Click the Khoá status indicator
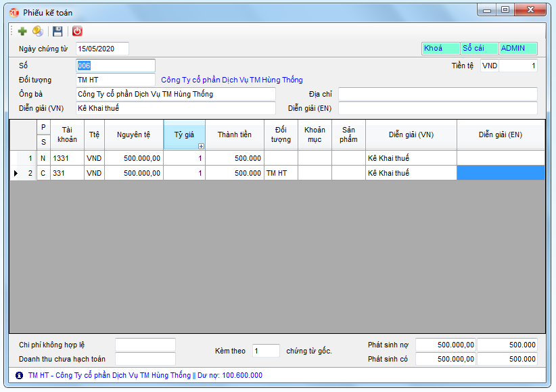Screen dimensions: 556x392 click(440, 49)
